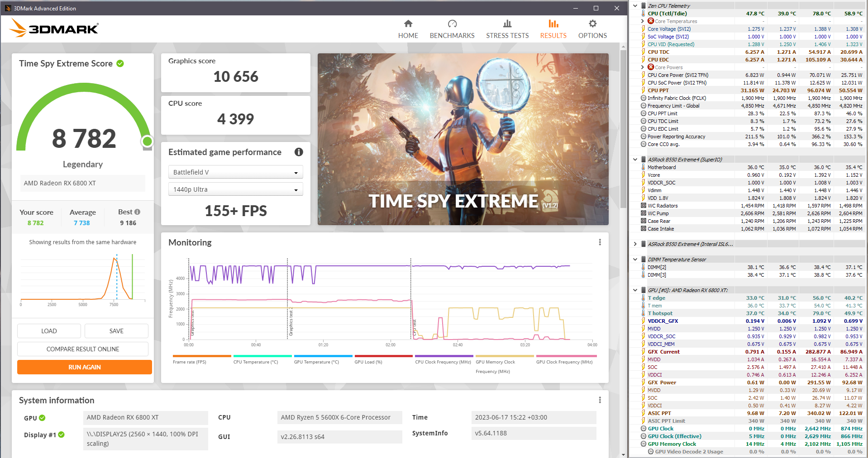Image resolution: width=868 pixels, height=458 pixels.
Task: Click the info icon beside Estimated game performance
Action: tap(299, 152)
